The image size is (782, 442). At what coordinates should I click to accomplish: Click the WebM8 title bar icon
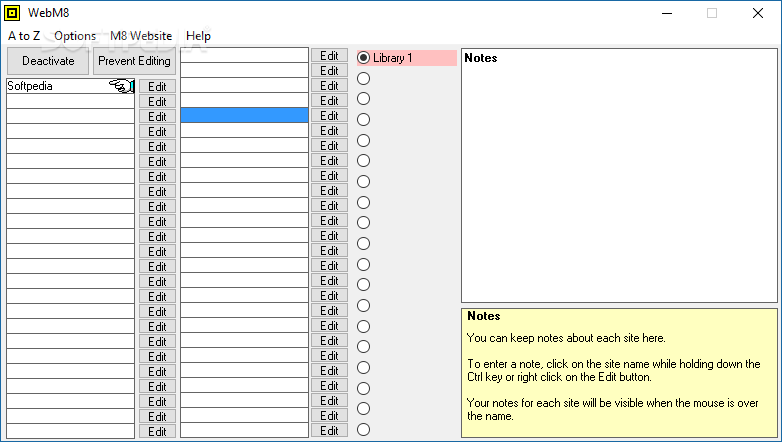[12, 13]
